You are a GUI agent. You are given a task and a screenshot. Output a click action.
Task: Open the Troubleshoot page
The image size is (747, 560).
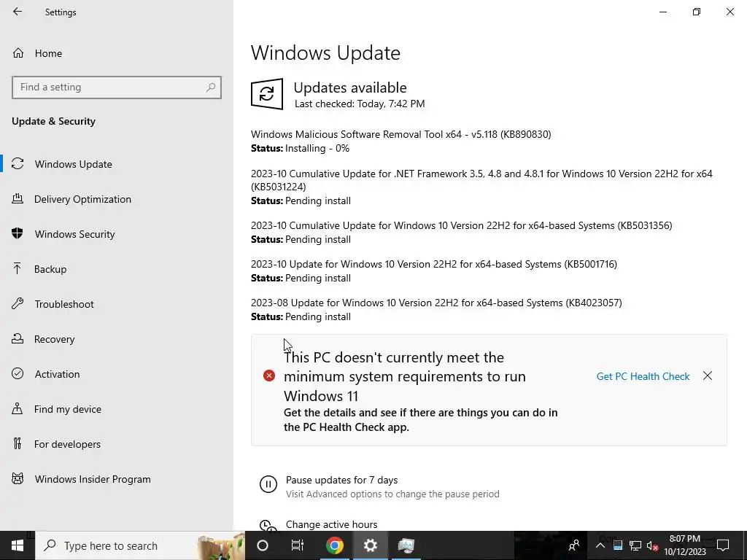click(64, 304)
